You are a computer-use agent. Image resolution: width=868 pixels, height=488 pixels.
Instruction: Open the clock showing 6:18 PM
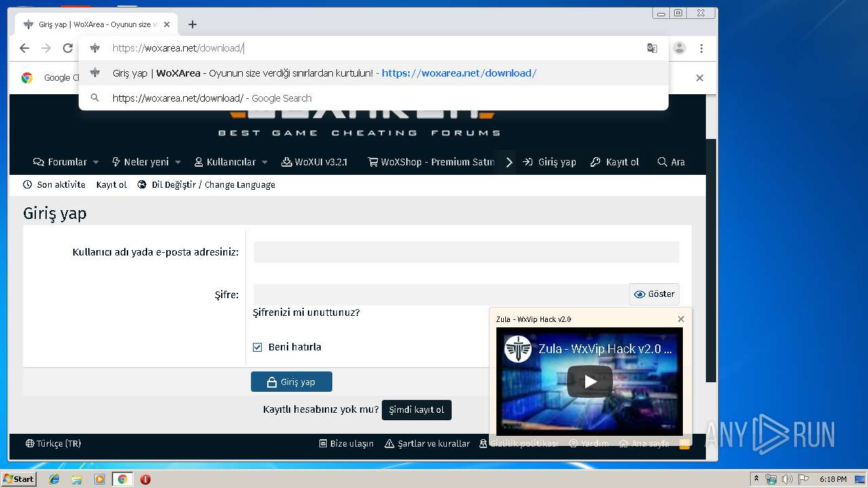(833, 479)
